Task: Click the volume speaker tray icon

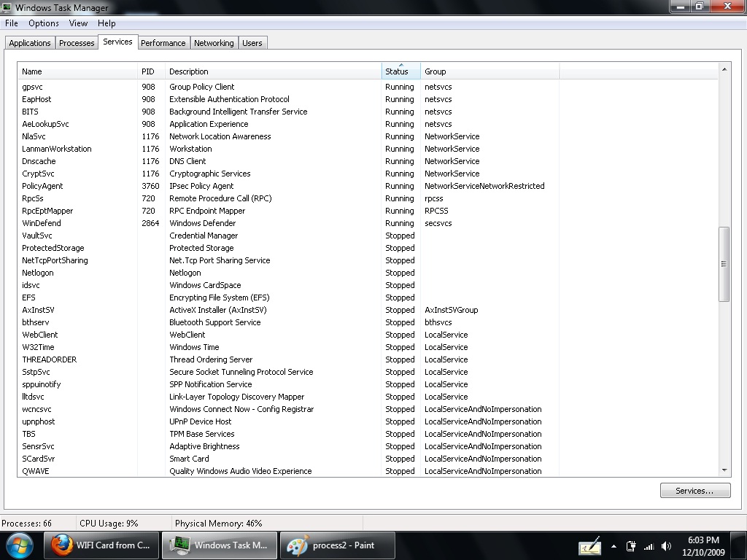Action: click(667, 546)
